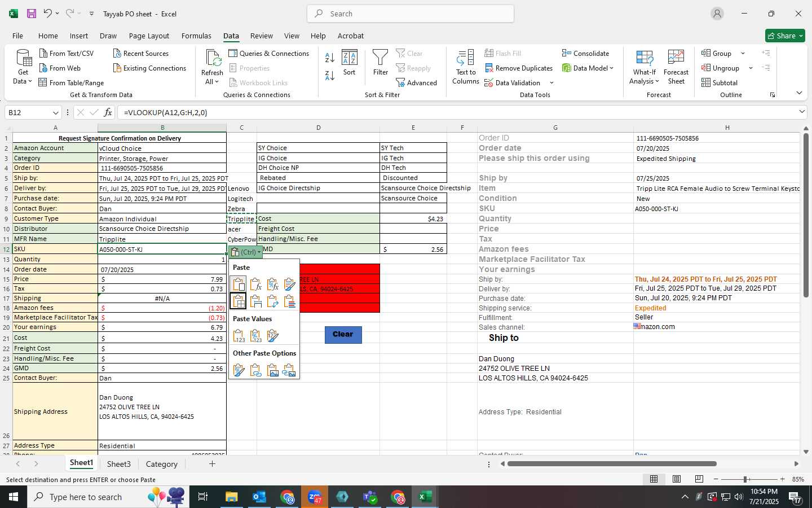Screen dimensions: 812x508
Task: Expand the formula bar
Action: 802,112
